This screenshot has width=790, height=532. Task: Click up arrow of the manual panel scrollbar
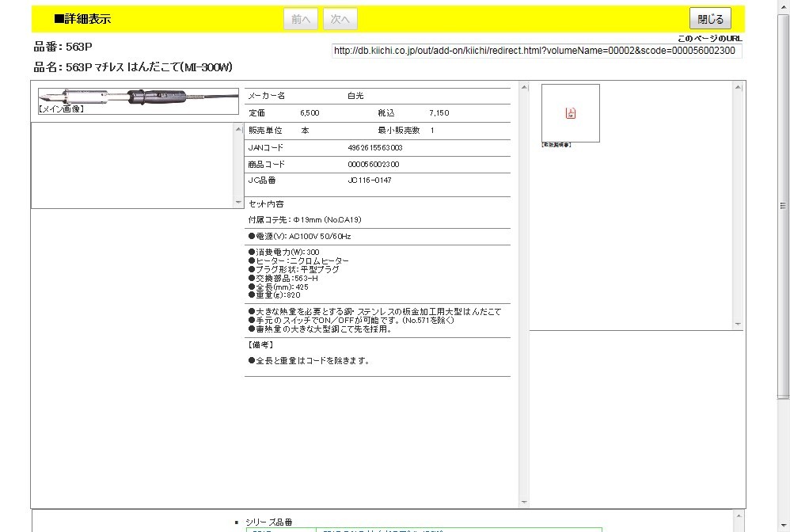pos(738,87)
